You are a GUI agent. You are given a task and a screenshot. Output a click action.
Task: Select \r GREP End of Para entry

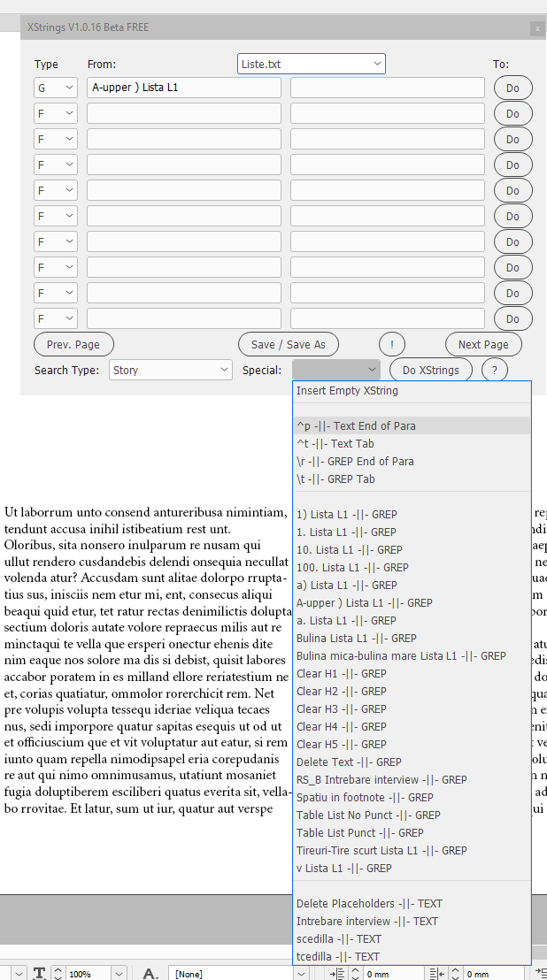pos(412,461)
